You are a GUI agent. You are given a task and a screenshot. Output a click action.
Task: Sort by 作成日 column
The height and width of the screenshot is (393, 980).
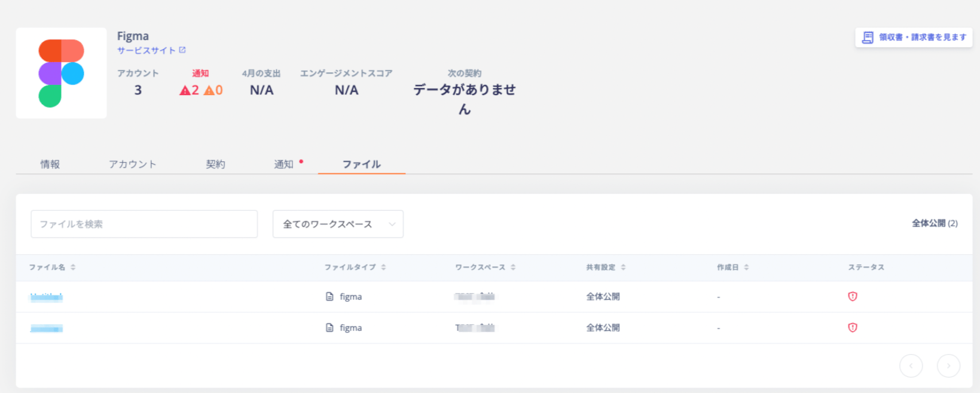click(x=732, y=267)
